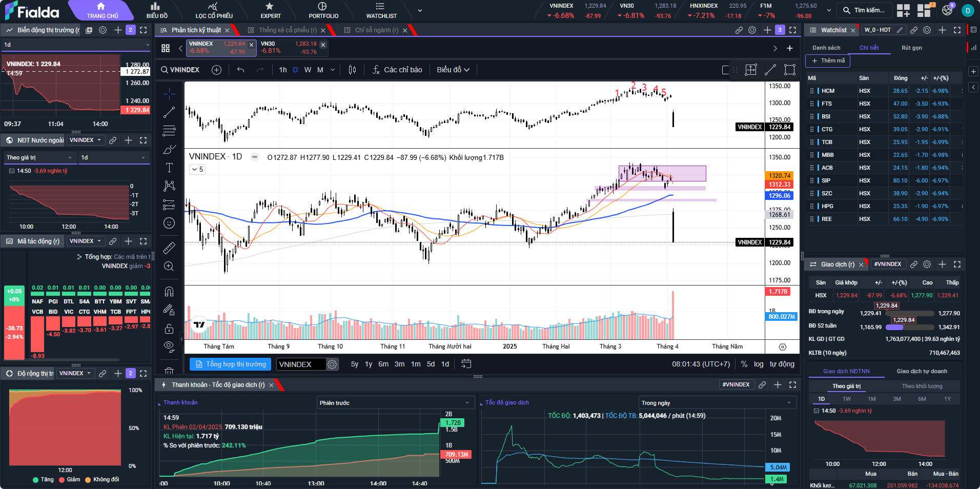
Task: Open the PORTFOLIO menu
Action: 323,10
